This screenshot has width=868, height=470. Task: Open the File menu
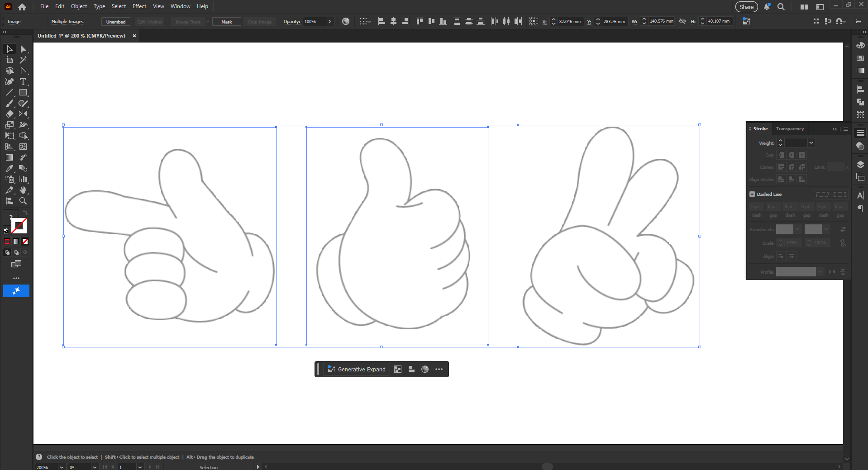tap(44, 6)
